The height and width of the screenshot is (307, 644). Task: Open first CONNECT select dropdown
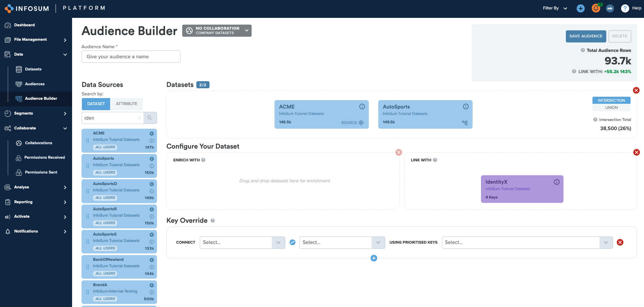click(x=243, y=242)
